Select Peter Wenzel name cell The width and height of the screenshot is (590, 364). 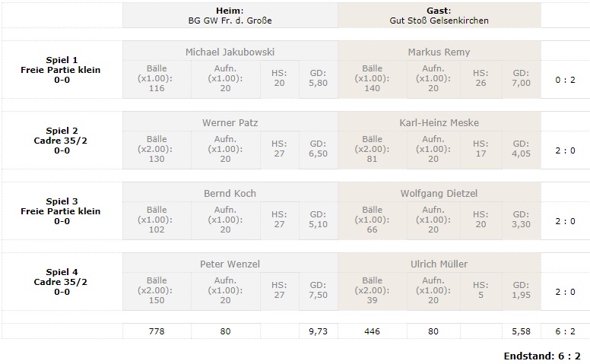(230, 264)
